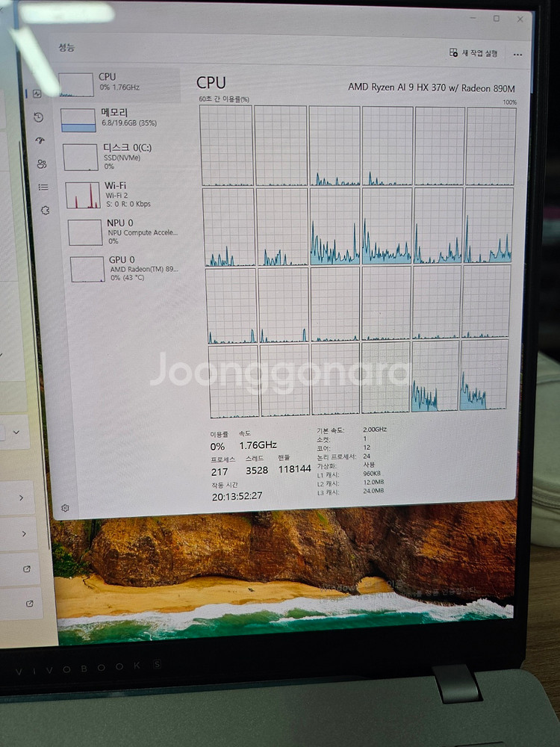Open the upper external-link icon in left window
This screenshot has height=747, width=560.
pyautogui.click(x=27, y=568)
